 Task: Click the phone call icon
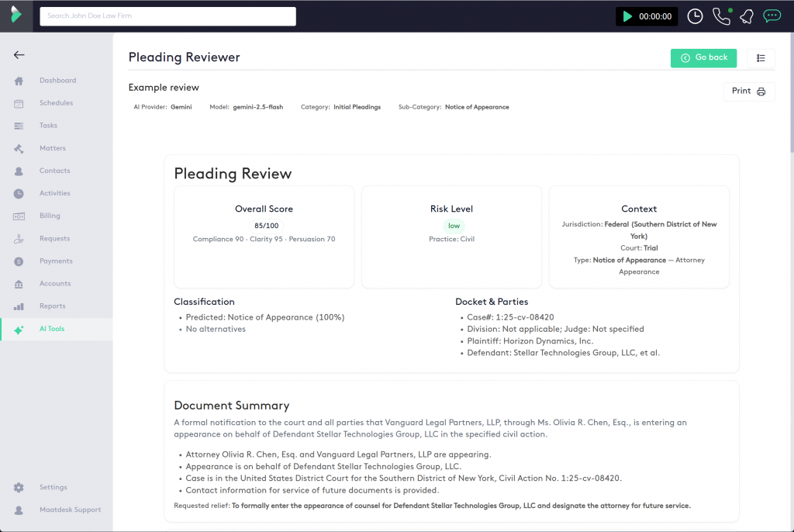click(721, 16)
